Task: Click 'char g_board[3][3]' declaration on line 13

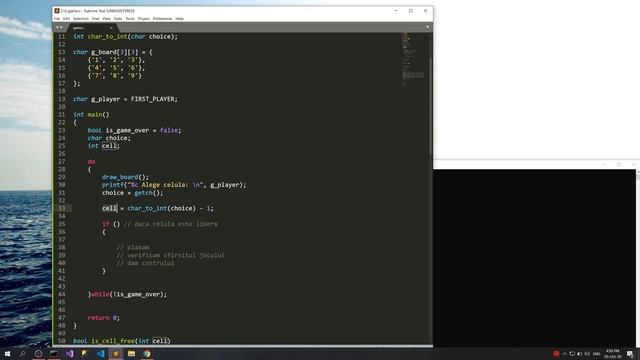Action: [105, 52]
